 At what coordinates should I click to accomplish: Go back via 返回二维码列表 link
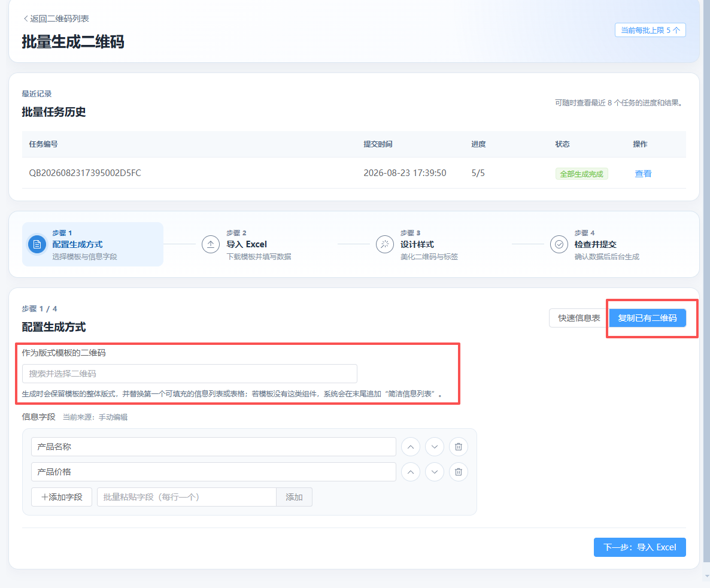pos(56,19)
